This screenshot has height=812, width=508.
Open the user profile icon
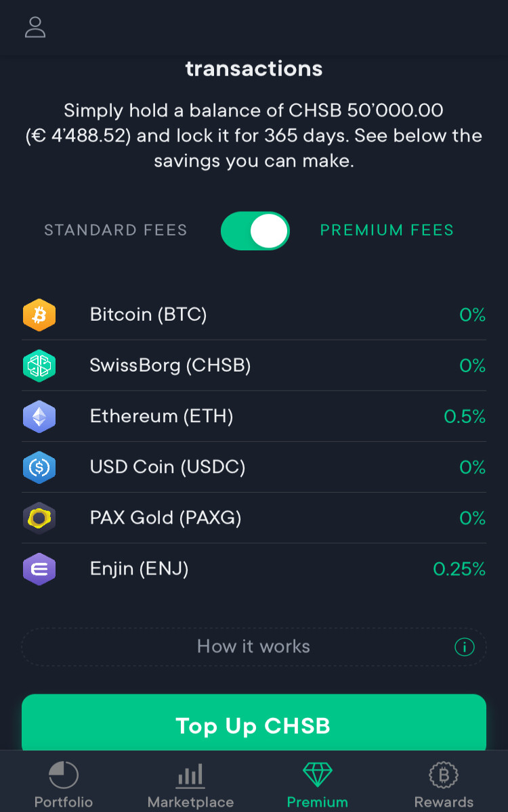(x=35, y=27)
